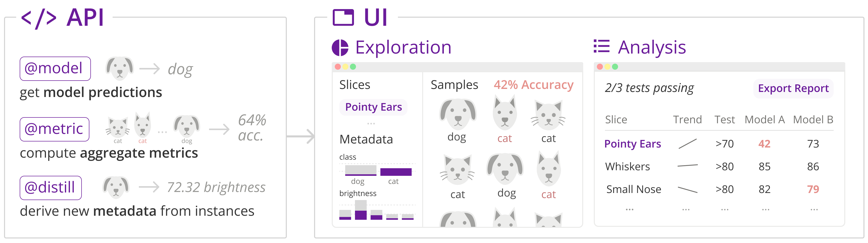
Task: Click the UI window icon
Action: pyautogui.click(x=343, y=17)
